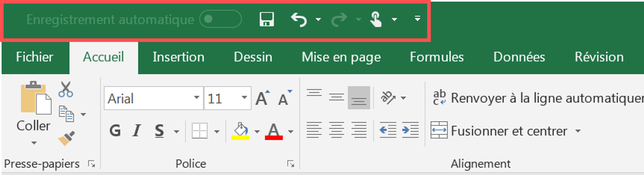Expand the font size dropdown list
Image resolution: width=644 pixels, height=175 pixels.
[x=244, y=98]
